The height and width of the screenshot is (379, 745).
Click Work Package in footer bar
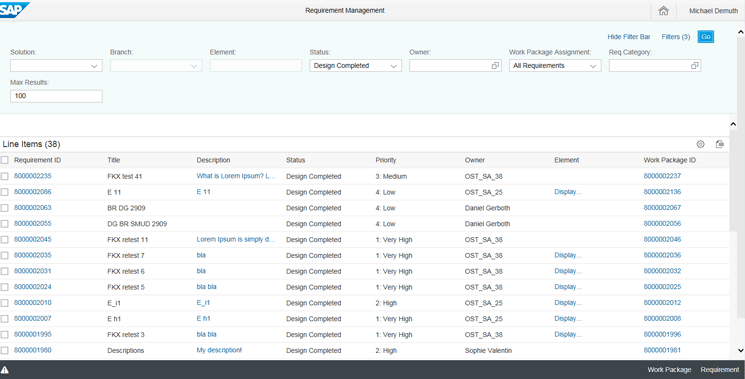669,370
